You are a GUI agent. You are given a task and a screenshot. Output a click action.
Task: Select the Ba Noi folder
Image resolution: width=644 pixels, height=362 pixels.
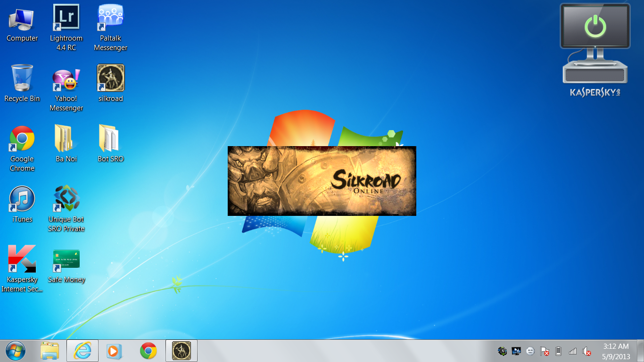click(66, 144)
